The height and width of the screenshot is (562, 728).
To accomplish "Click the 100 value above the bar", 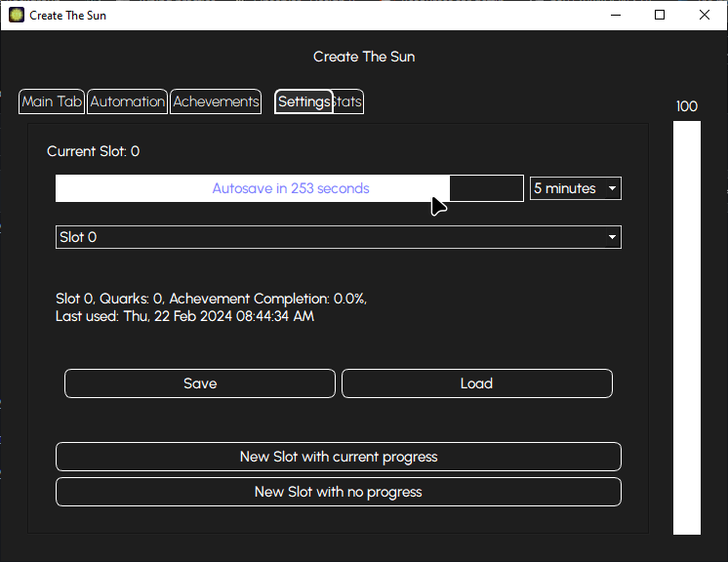I will pyautogui.click(x=687, y=106).
